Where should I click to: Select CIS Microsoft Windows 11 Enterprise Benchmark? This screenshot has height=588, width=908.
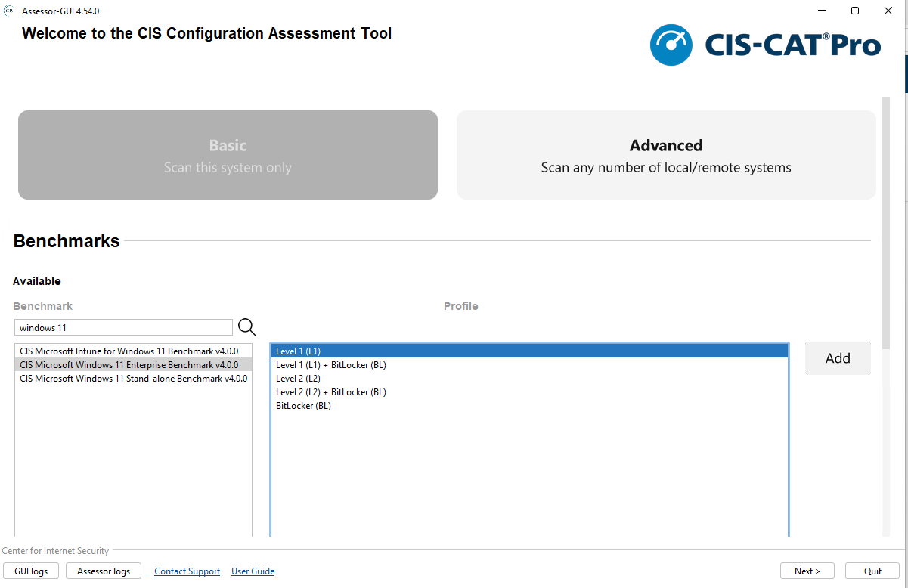(129, 364)
